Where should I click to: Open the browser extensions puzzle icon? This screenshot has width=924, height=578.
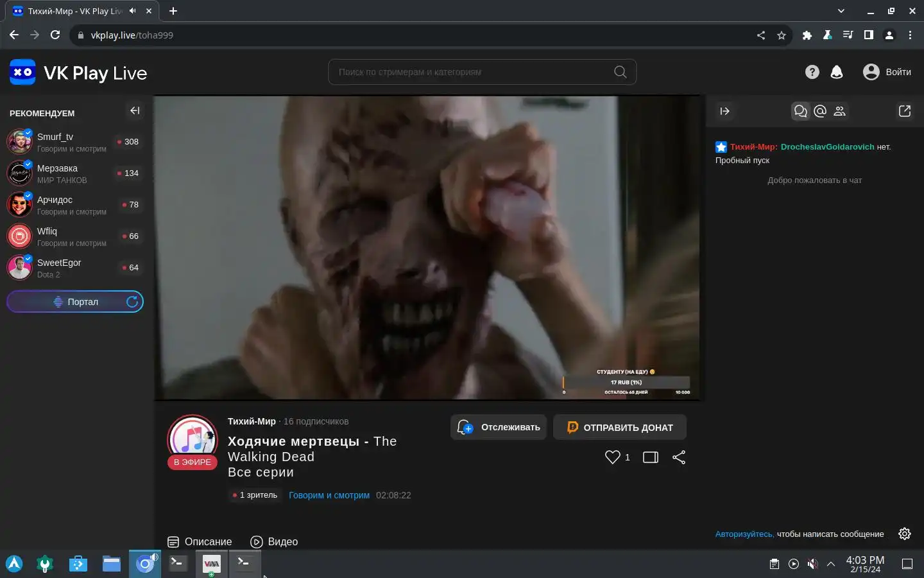[x=807, y=35]
